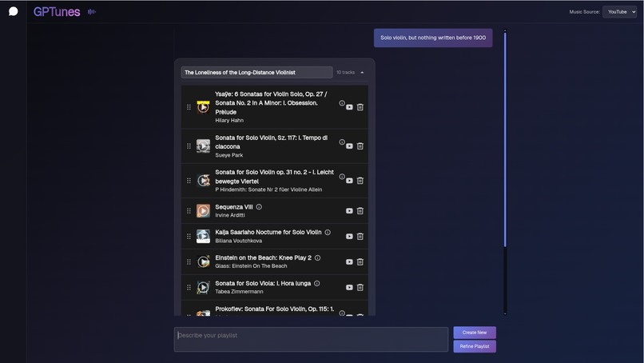Play the Saariaho Nocturne thumbnail
This screenshot has width=644, height=363.
(203, 237)
